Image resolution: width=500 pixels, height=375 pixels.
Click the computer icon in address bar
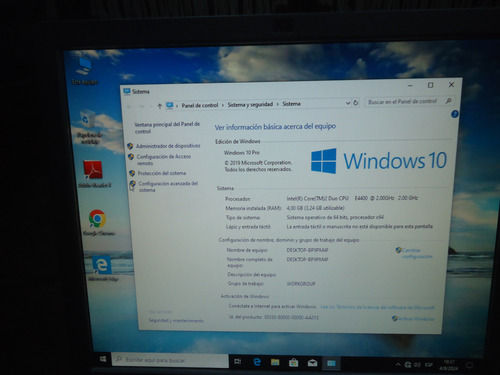coord(170,105)
